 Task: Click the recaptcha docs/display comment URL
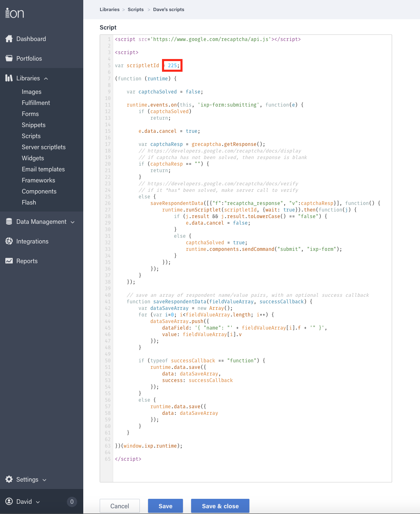click(224, 151)
